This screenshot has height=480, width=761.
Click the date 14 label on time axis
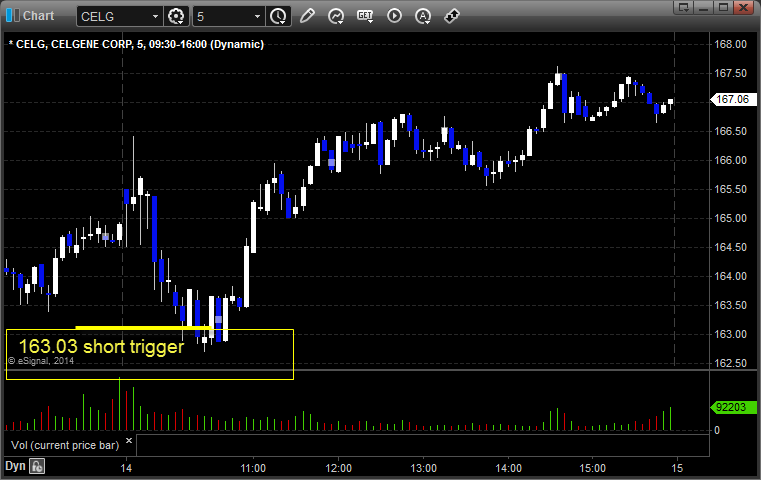(126, 468)
